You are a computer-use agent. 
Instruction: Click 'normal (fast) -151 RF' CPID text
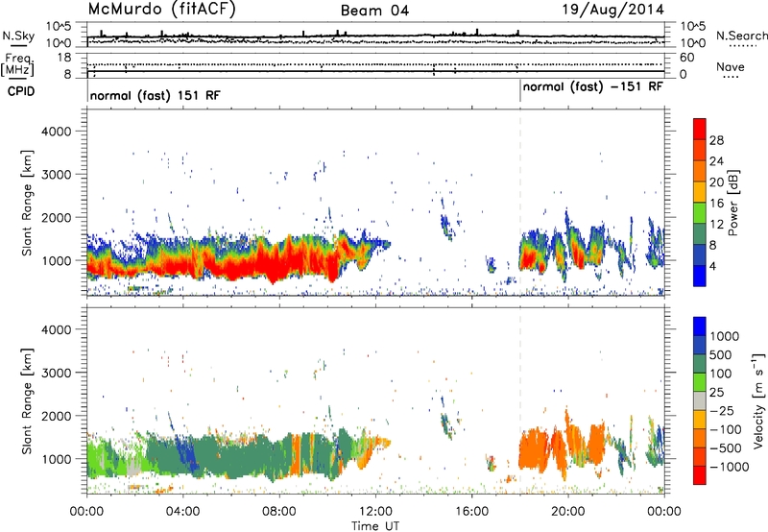592,87
